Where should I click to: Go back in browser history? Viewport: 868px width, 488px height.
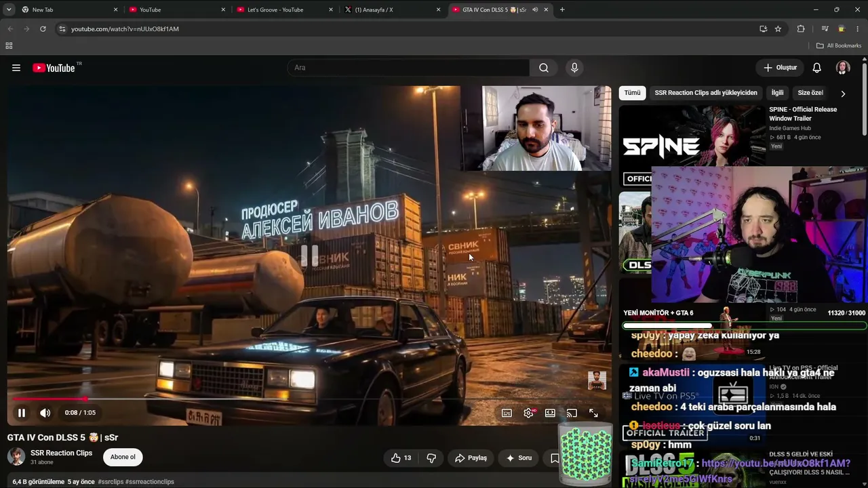(10, 29)
